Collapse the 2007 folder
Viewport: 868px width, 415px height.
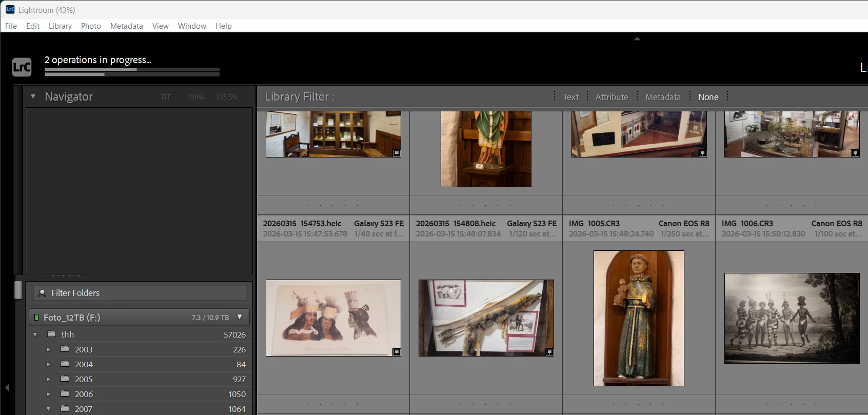tap(48, 409)
